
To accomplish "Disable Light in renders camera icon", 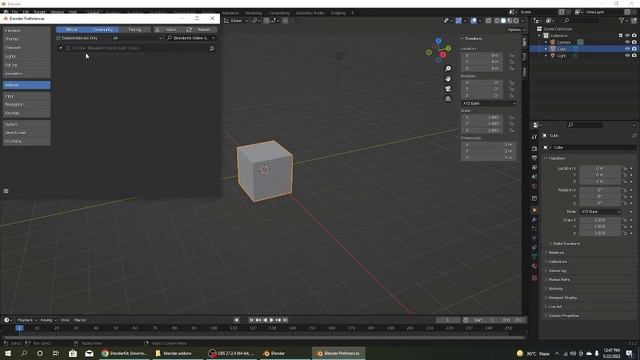I will pyautogui.click(x=634, y=56).
